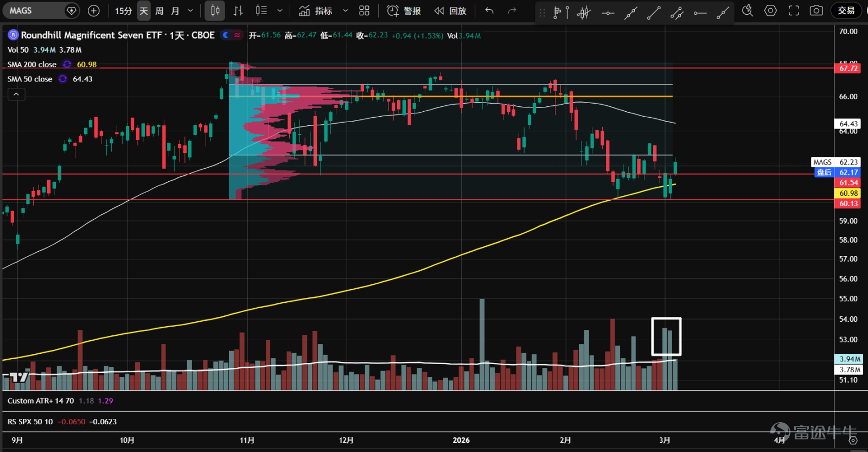Click the 11月 label on time axis
Viewport: 868px width, 452px height.
247,440
